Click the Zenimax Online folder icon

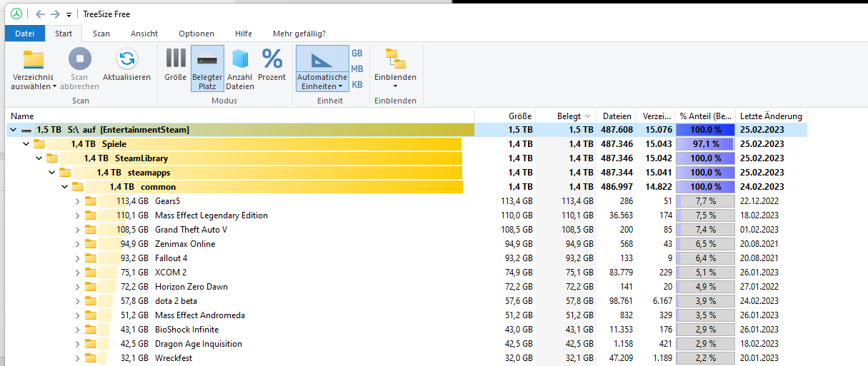[x=91, y=244]
